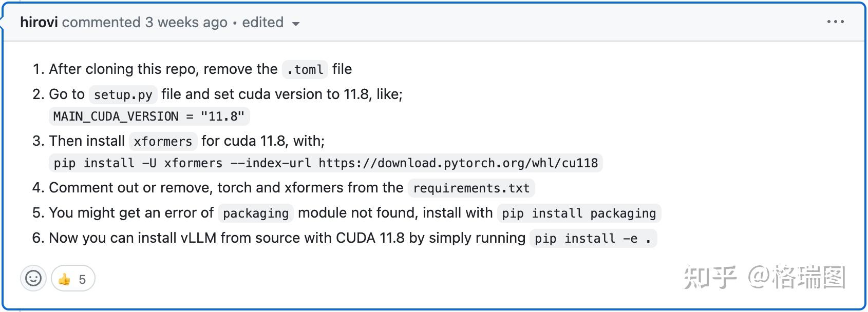868x312 pixels.
Task: Click the "pip install packaging" command
Action: click(x=578, y=213)
